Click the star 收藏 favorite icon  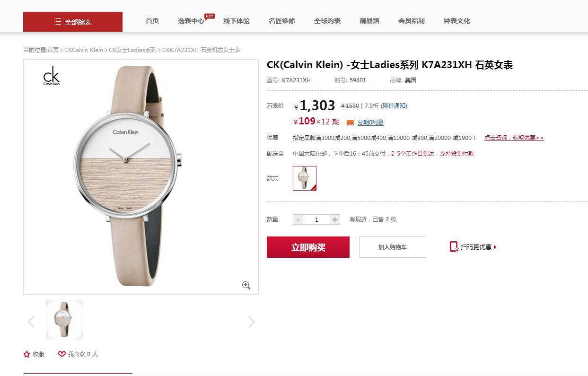(x=27, y=354)
